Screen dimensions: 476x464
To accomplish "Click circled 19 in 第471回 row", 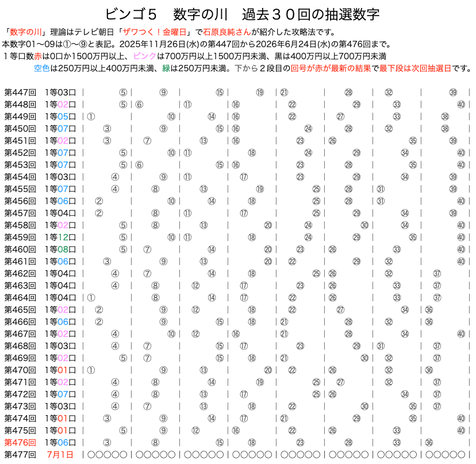I will [x=260, y=382].
